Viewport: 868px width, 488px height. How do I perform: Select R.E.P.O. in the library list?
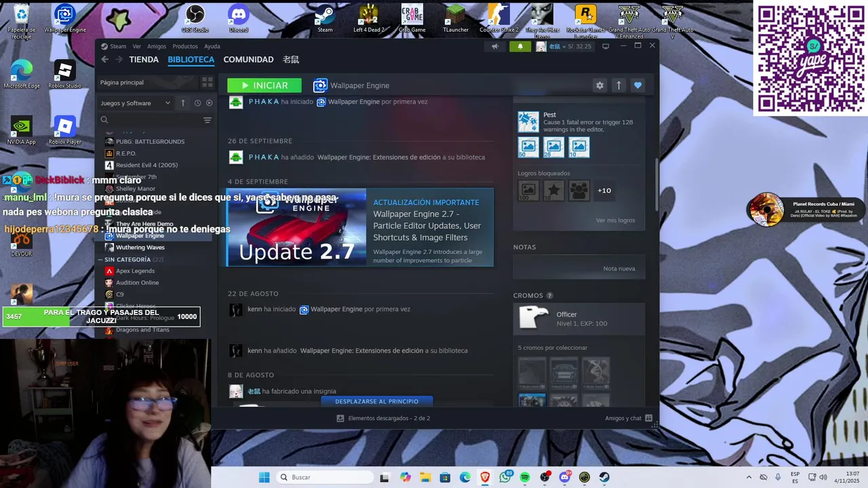coord(126,153)
